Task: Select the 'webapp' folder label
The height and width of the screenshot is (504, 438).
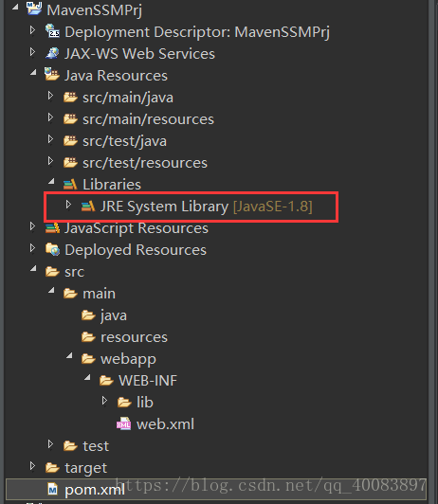Action: [128, 359]
